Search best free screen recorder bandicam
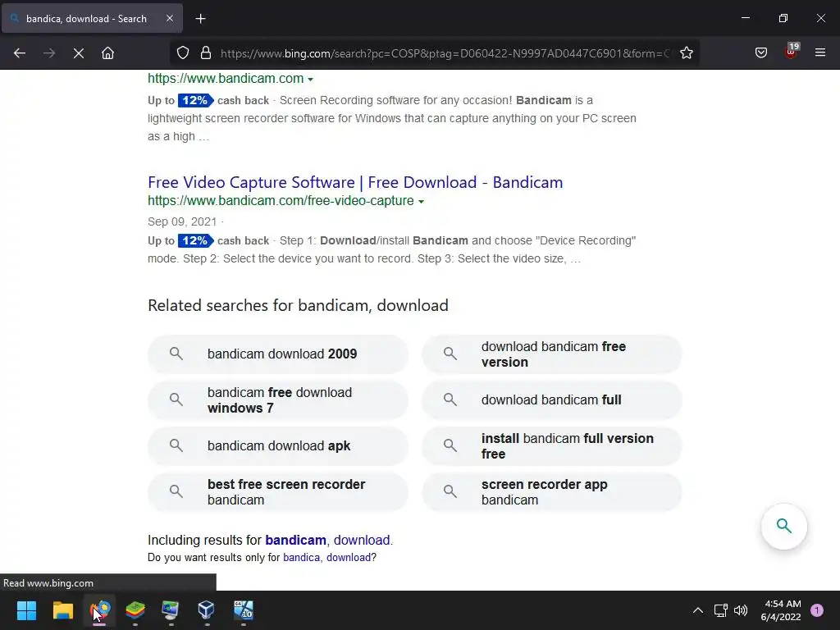 tap(277, 492)
